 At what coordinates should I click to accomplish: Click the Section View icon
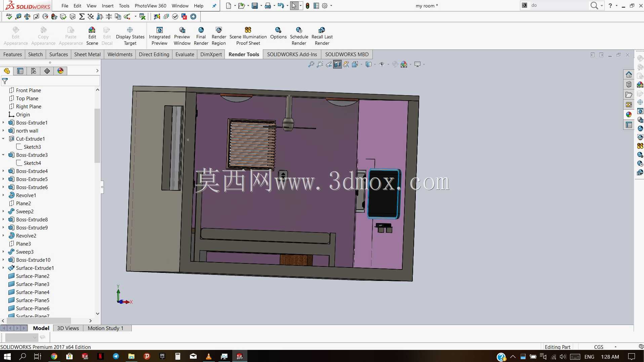(337, 64)
